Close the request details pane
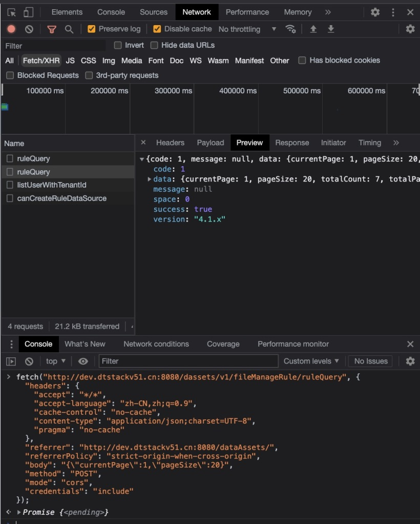 tap(143, 143)
